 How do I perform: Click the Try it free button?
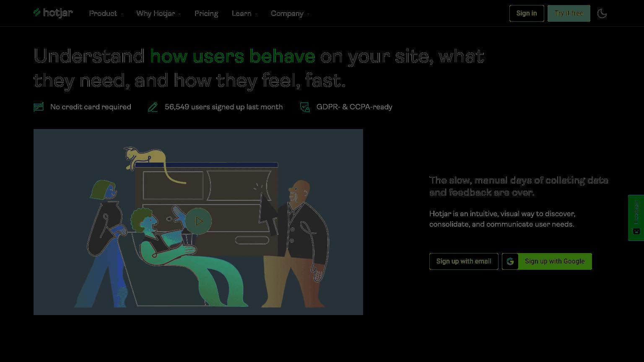tap(569, 13)
